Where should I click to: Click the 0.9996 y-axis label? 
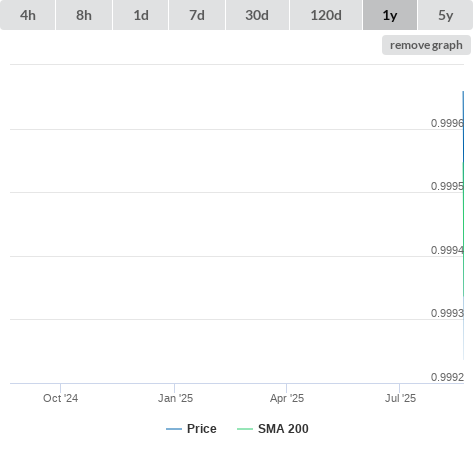[447, 123]
